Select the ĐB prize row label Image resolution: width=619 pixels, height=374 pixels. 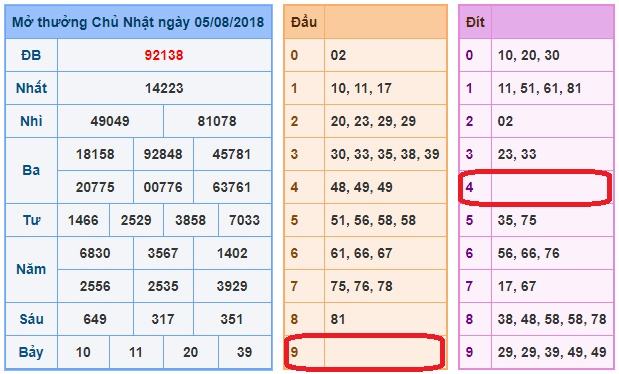(x=31, y=55)
